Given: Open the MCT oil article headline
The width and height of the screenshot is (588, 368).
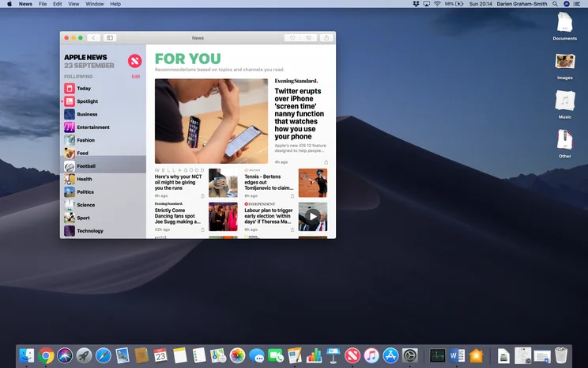Looking at the screenshot, I should (179, 182).
